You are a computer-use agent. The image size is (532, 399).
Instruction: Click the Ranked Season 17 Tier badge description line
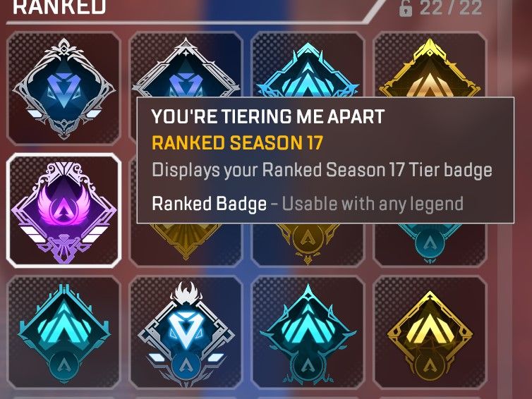click(322, 170)
